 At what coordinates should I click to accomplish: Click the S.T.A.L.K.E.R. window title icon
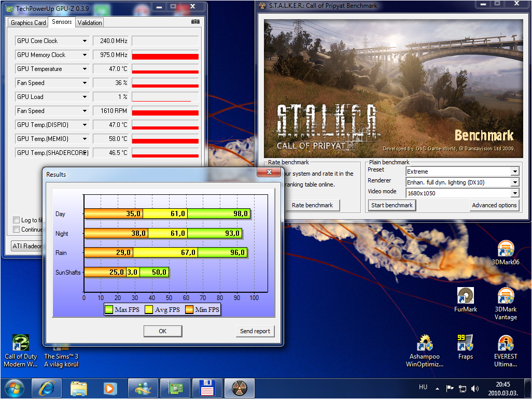tap(262, 6)
